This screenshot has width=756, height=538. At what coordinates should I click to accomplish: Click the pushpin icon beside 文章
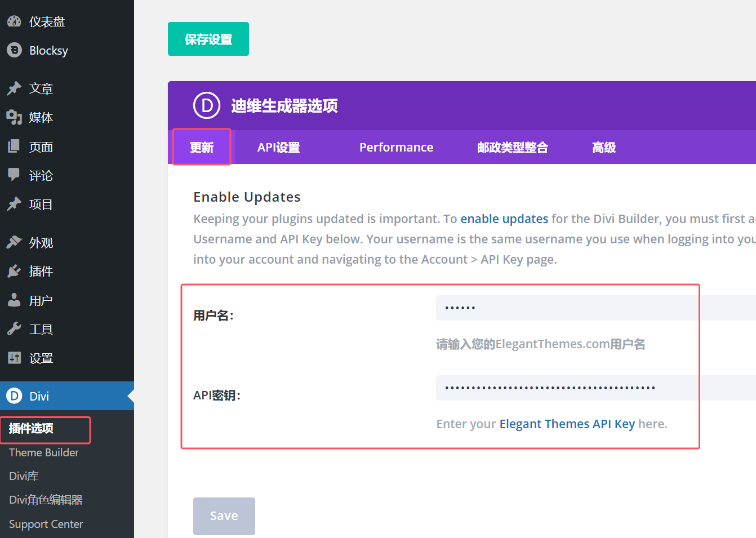pos(14,88)
